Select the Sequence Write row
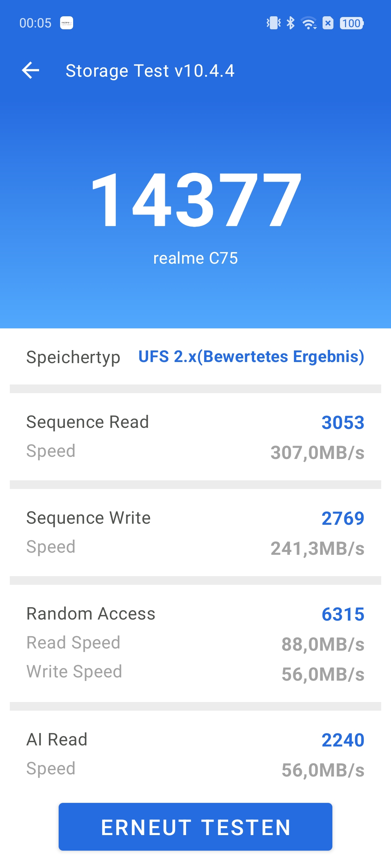The image size is (391, 868). pos(195,533)
